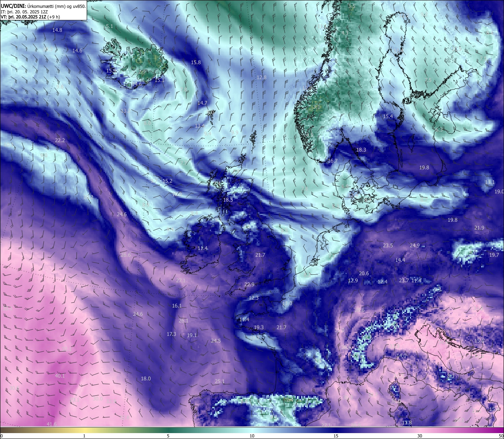The height and width of the screenshot is (439, 504).
Task: Click the 41.6 value at the bottom
Action: [x=52, y=424]
